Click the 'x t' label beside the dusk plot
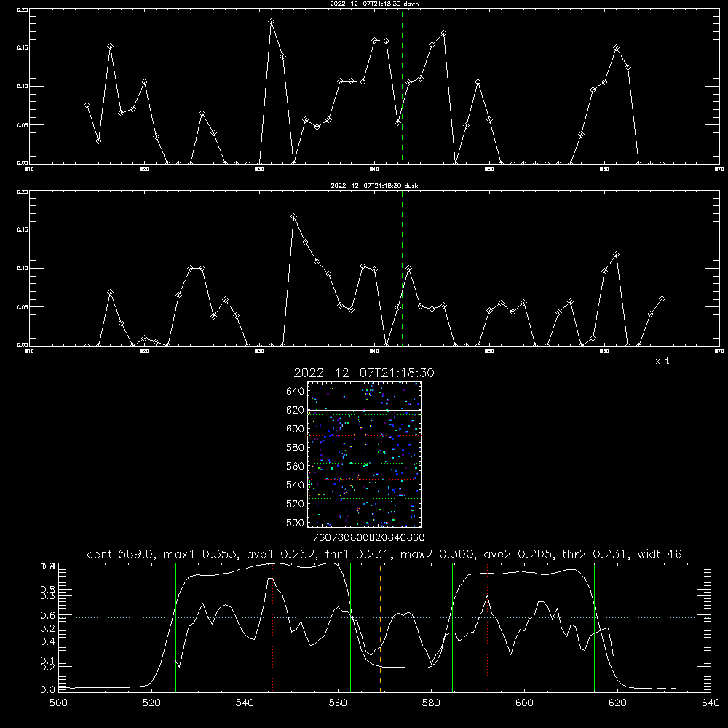 click(x=662, y=361)
